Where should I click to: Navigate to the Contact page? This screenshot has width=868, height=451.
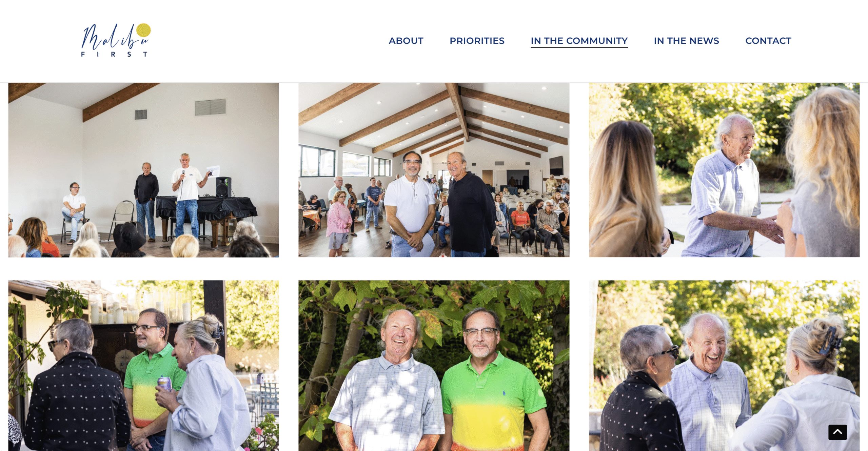(x=768, y=41)
